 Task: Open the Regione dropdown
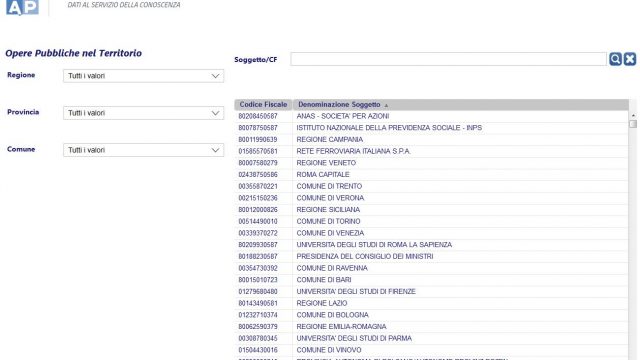click(143, 76)
